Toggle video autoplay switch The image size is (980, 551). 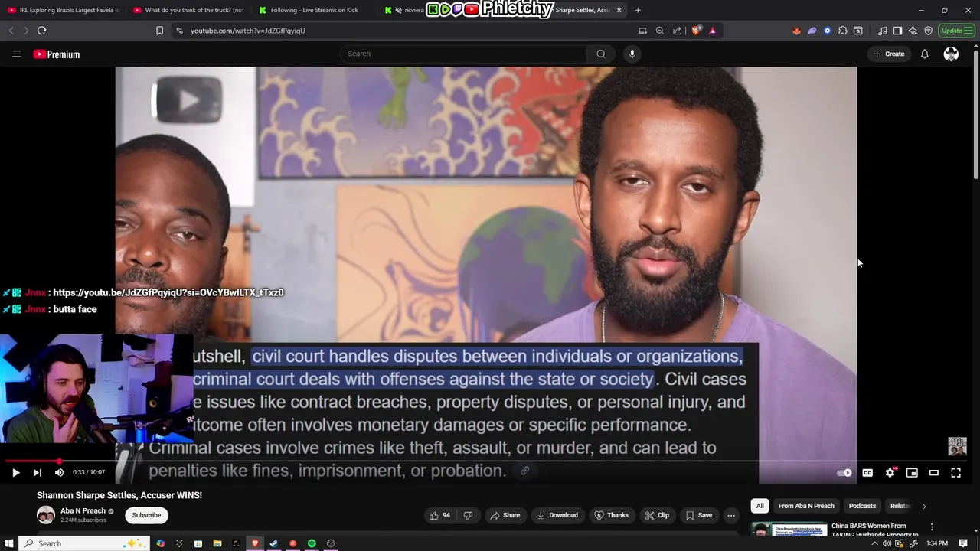[x=844, y=473]
